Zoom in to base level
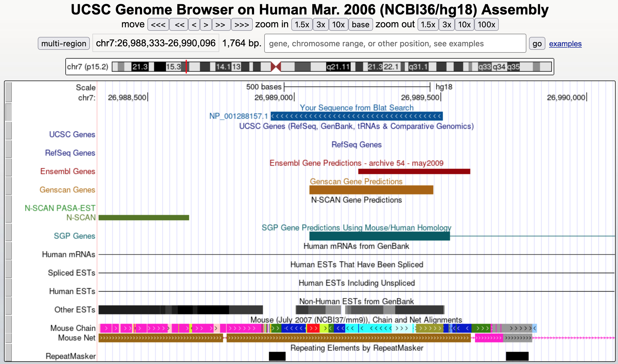The height and width of the screenshot is (364, 618). coord(360,25)
